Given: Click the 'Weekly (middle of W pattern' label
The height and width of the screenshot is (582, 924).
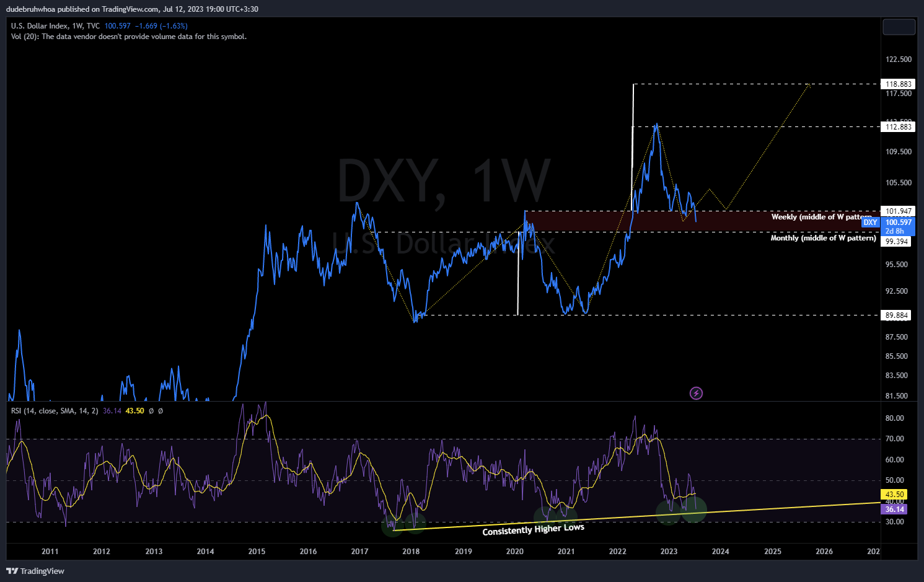Looking at the screenshot, I should [822, 217].
